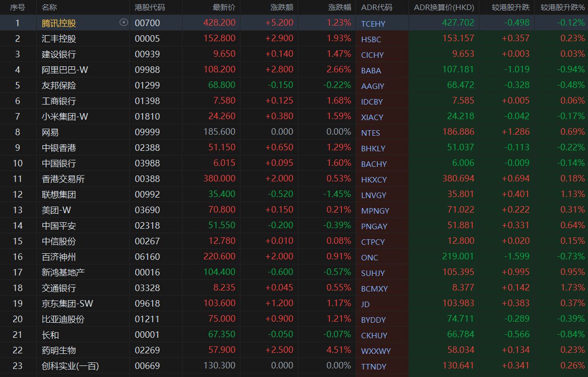Screen dimensions: 588x377
Task: Click the ADR code BYDDY
Action: (x=374, y=320)
